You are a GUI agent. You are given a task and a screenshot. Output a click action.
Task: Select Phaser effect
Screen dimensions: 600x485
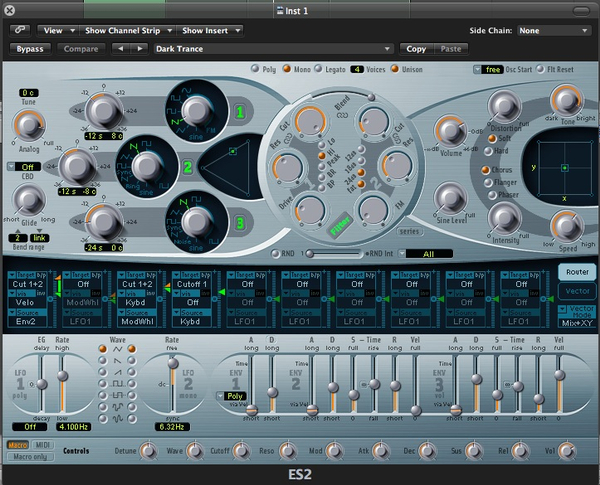click(x=492, y=195)
